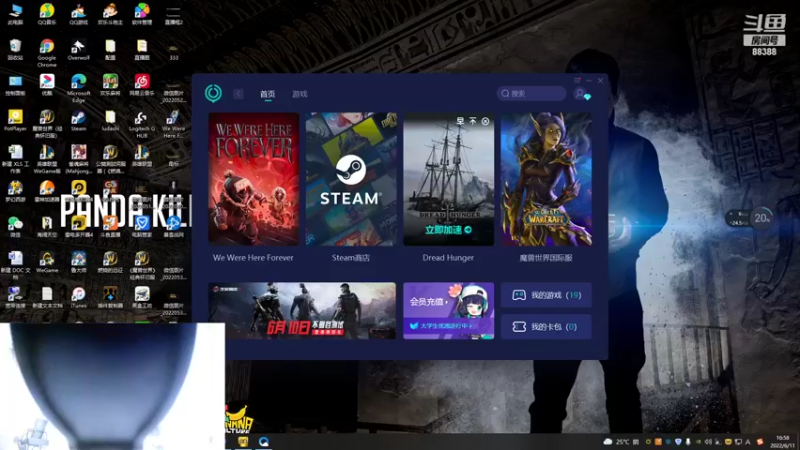Open the 25°C weather tray item
Viewport: 800px width, 450px height.
click(x=616, y=442)
